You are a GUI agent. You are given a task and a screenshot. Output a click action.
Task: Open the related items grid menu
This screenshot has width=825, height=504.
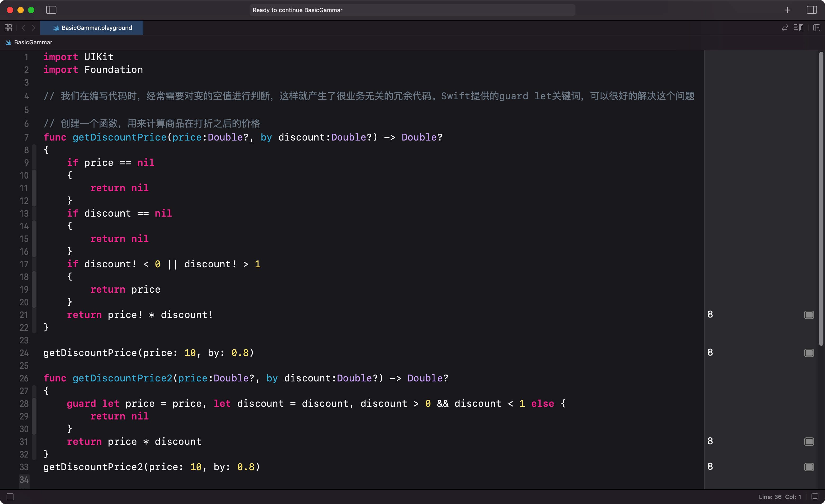point(8,28)
